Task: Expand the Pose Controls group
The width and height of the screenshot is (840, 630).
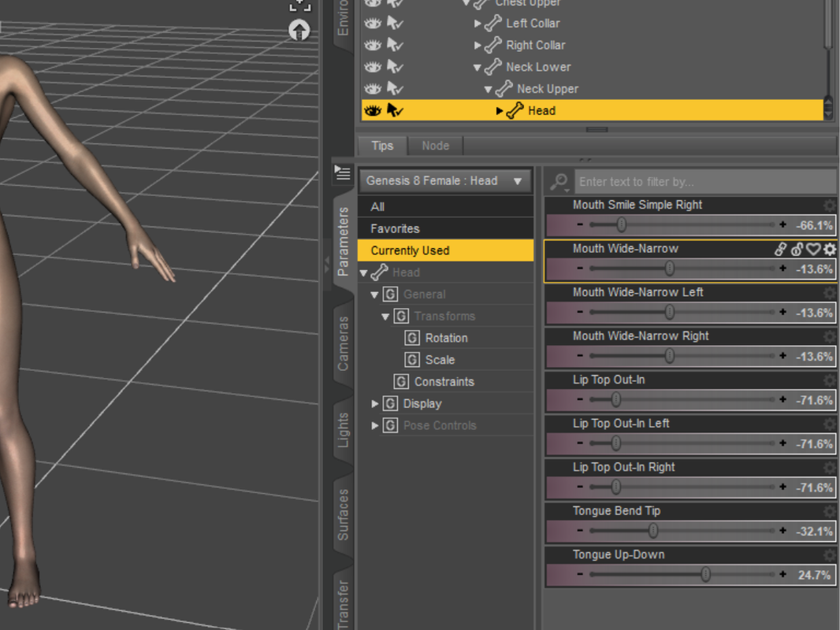Action: (375, 425)
